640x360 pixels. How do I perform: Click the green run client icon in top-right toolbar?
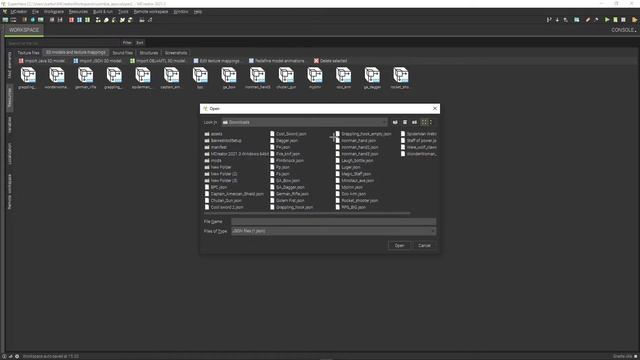[x=607, y=20]
